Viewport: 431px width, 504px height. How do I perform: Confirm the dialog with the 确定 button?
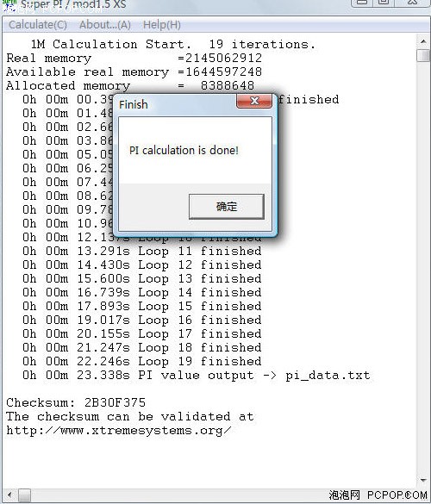(227, 207)
